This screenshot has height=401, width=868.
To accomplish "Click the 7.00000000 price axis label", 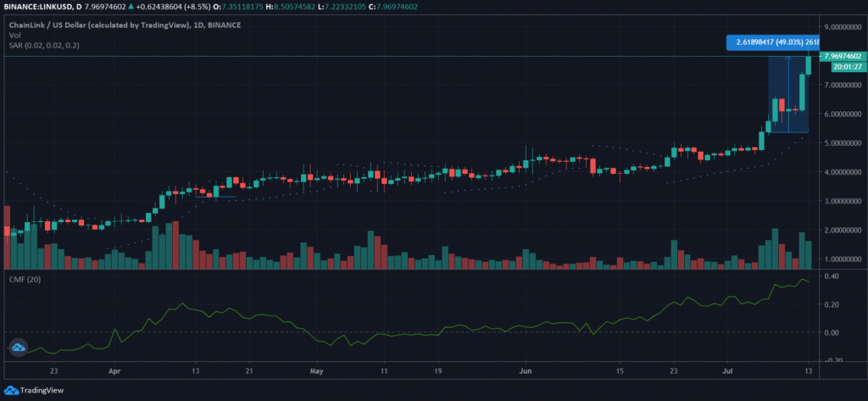I will pos(843,85).
